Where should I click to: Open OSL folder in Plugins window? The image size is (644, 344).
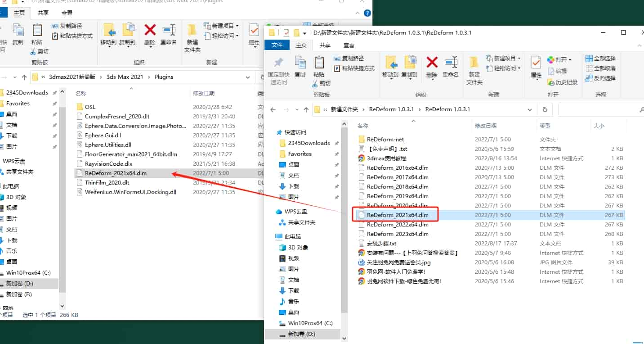pos(90,107)
